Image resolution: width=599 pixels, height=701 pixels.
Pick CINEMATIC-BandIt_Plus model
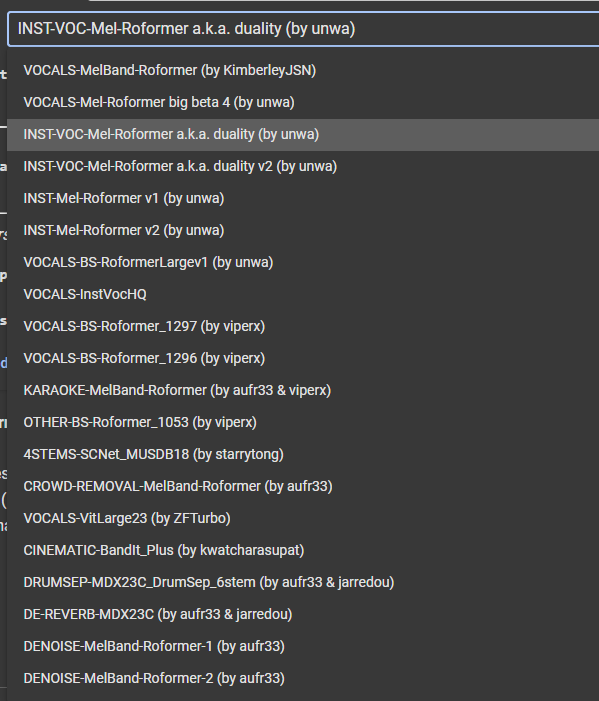pyautogui.click(x=303, y=550)
